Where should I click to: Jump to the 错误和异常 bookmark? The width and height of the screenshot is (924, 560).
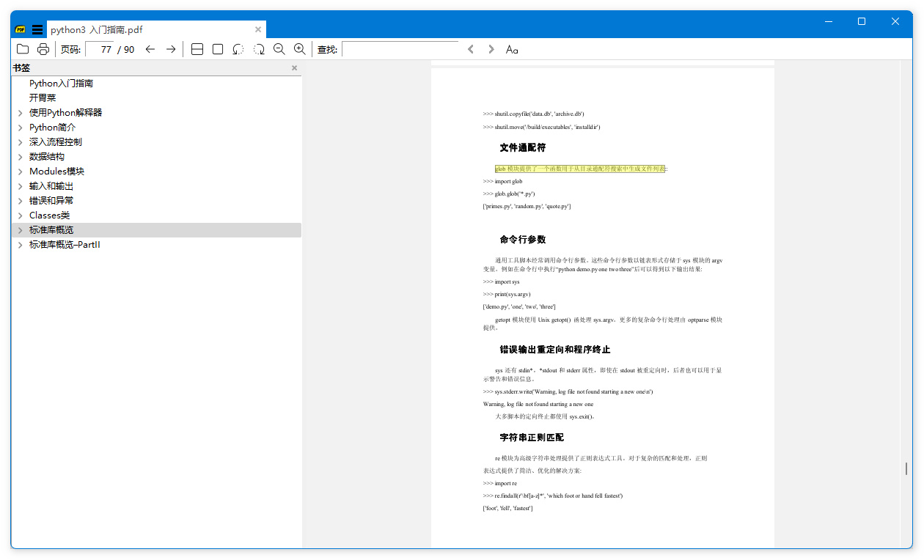tap(51, 201)
